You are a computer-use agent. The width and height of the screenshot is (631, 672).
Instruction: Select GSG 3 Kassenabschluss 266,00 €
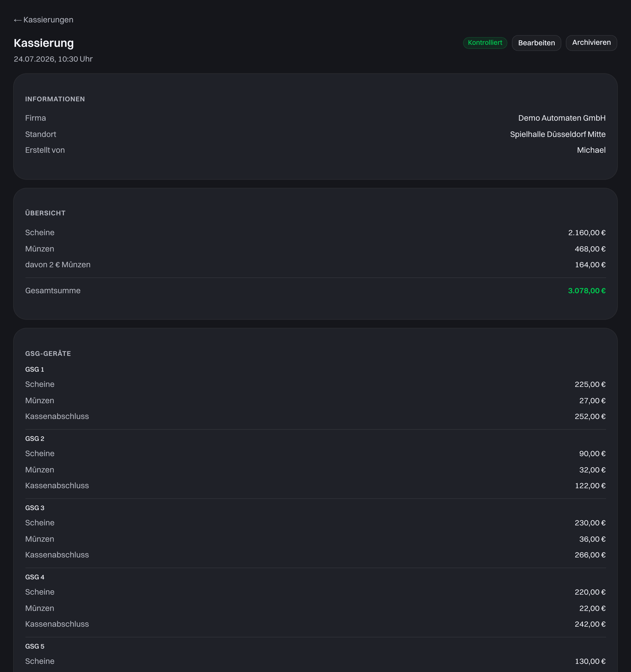(x=590, y=555)
